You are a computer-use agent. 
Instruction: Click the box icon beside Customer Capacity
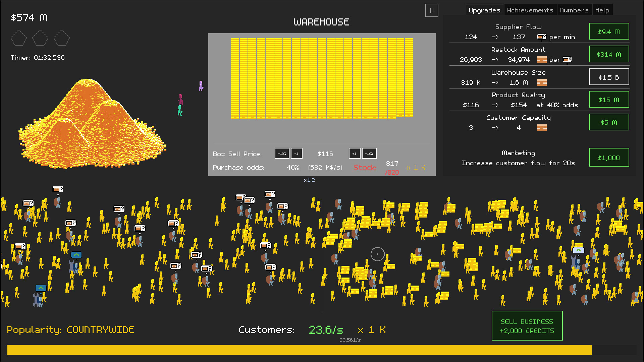tap(542, 128)
